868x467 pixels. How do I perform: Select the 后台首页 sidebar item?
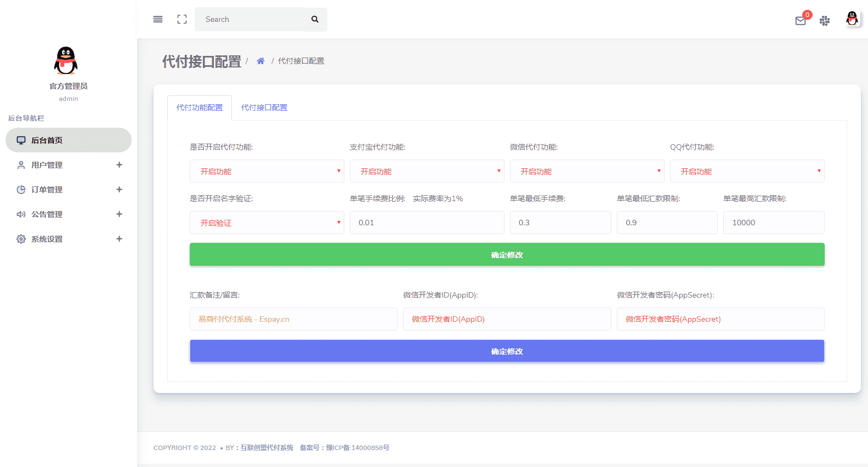click(x=69, y=140)
